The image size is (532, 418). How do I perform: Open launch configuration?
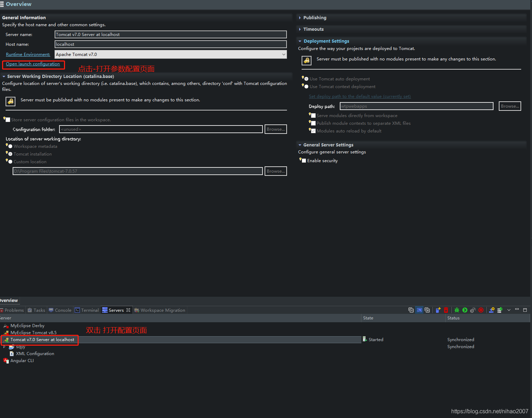[x=33, y=64]
